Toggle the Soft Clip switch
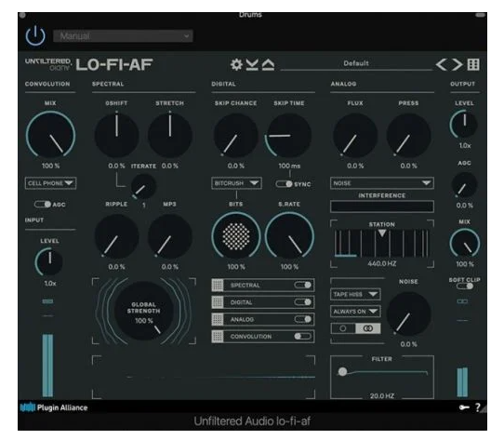 point(464,286)
